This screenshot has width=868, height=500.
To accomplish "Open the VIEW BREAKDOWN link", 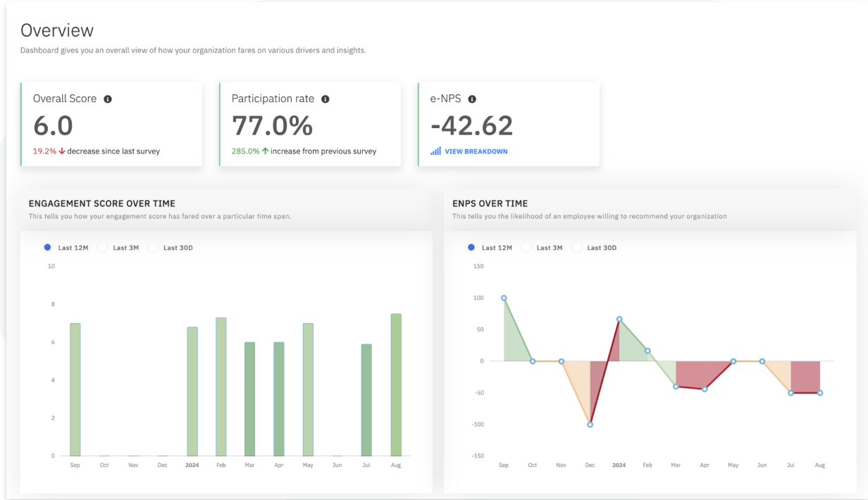I will click(476, 151).
